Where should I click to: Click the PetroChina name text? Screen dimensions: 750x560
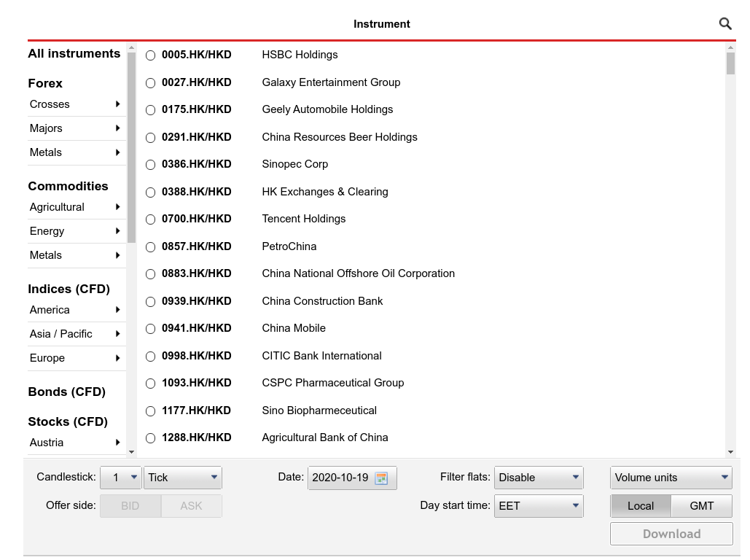tap(289, 246)
